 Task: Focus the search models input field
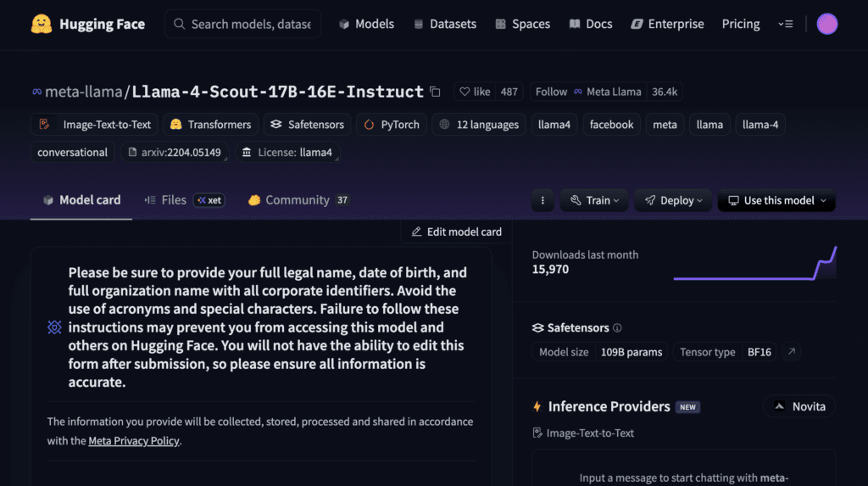[251, 24]
